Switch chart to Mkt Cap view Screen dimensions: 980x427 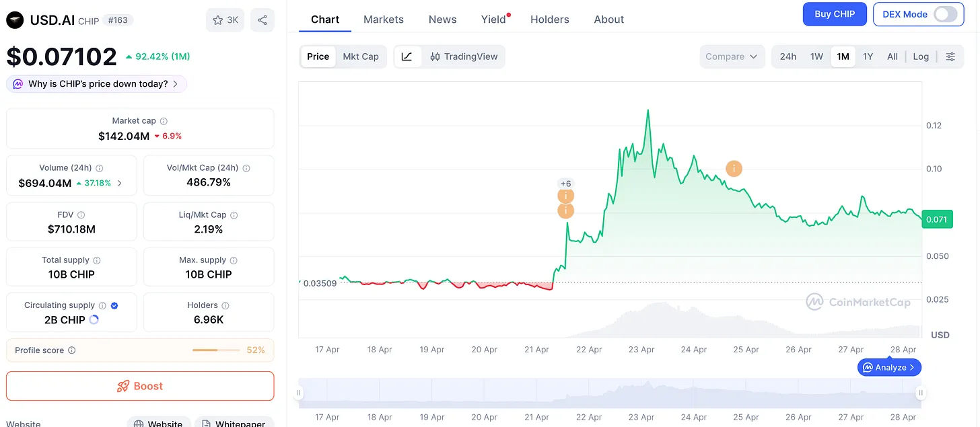tap(361, 56)
